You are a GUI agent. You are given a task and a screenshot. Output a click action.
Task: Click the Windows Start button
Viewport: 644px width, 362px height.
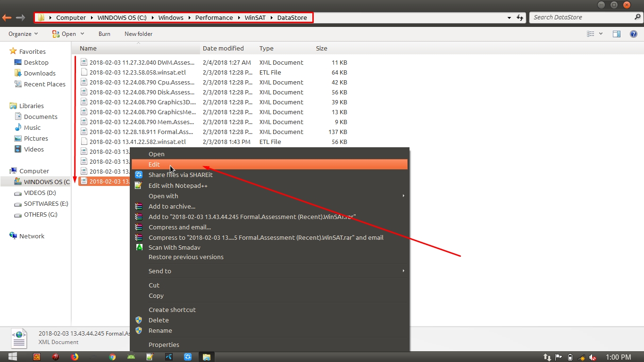point(13,357)
